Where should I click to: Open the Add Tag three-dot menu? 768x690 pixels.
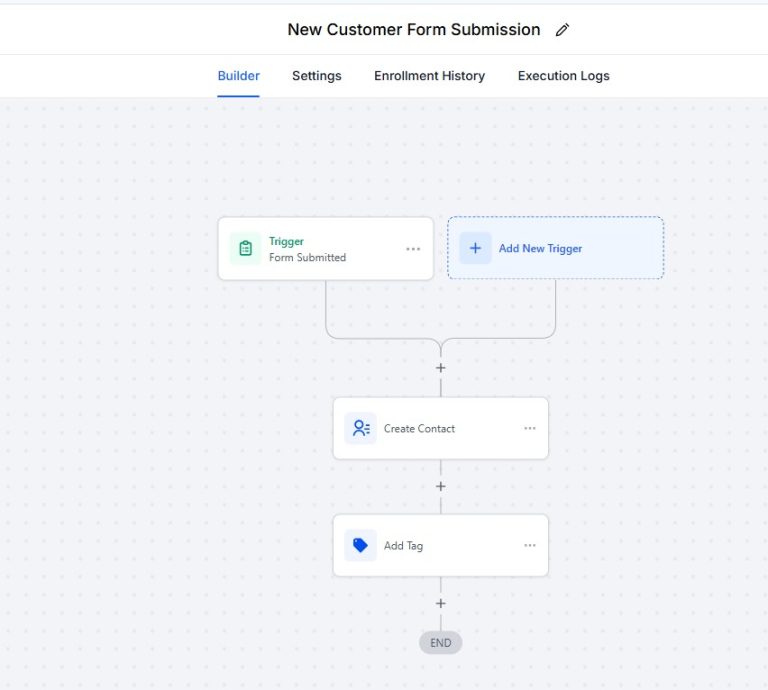[x=529, y=546]
